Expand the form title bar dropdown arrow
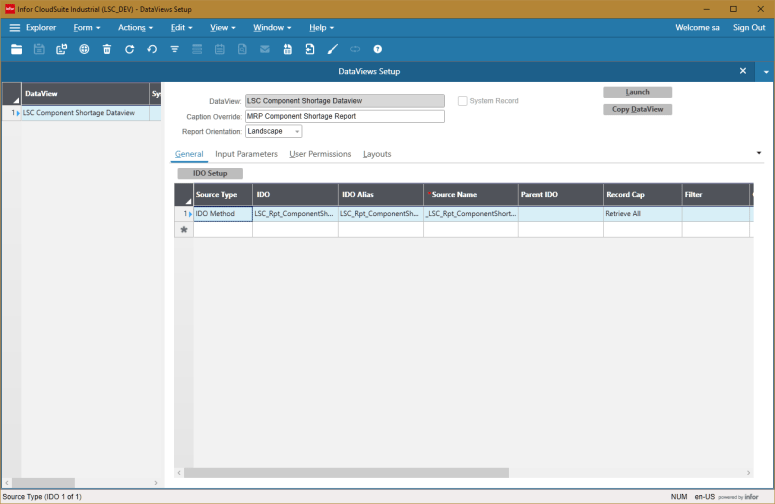Image resolution: width=775 pixels, height=504 pixels. click(x=766, y=72)
